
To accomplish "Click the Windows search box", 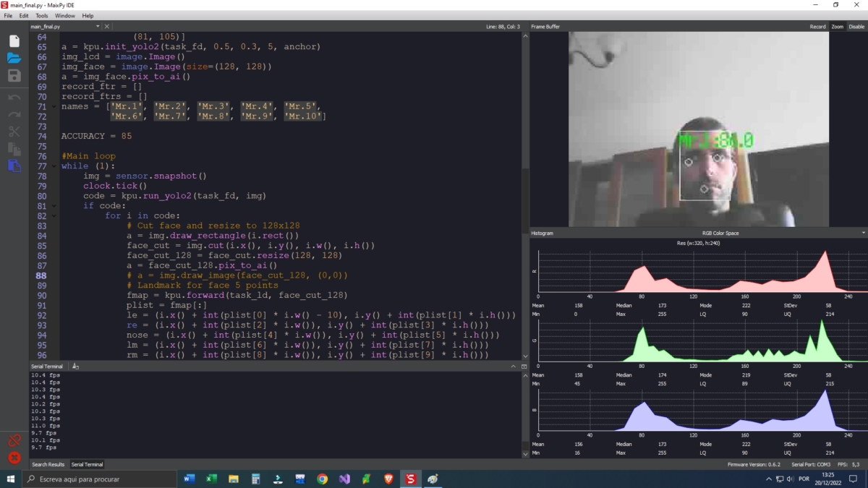I will [x=100, y=479].
